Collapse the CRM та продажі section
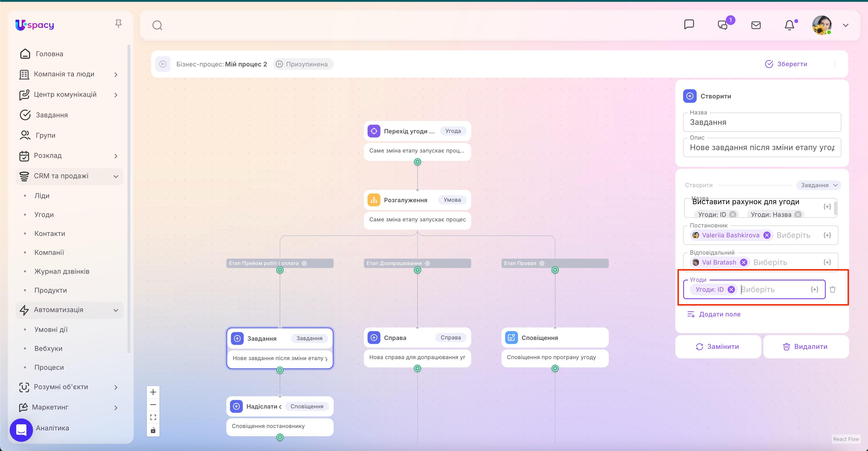The width and height of the screenshot is (868, 451). (116, 176)
